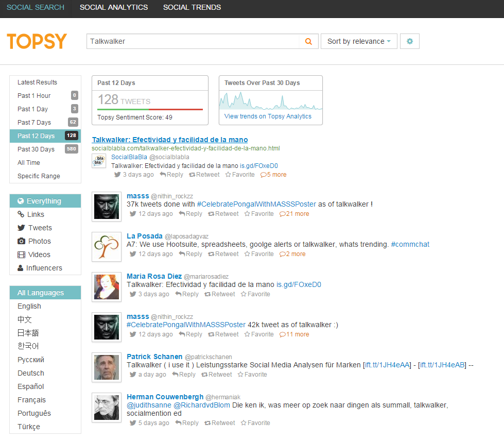Select the Links filter in the sidebar
The height and width of the screenshot is (440, 504).
click(x=45, y=214)
